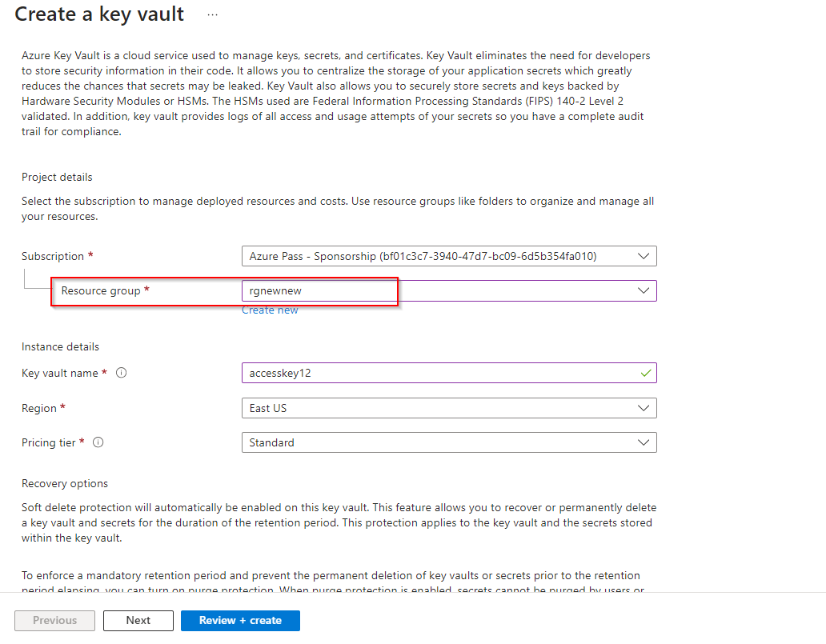Click the Create a key vault page heading
Image resolution: width=826 pixels, height=644 pixels.
point(100,14)
